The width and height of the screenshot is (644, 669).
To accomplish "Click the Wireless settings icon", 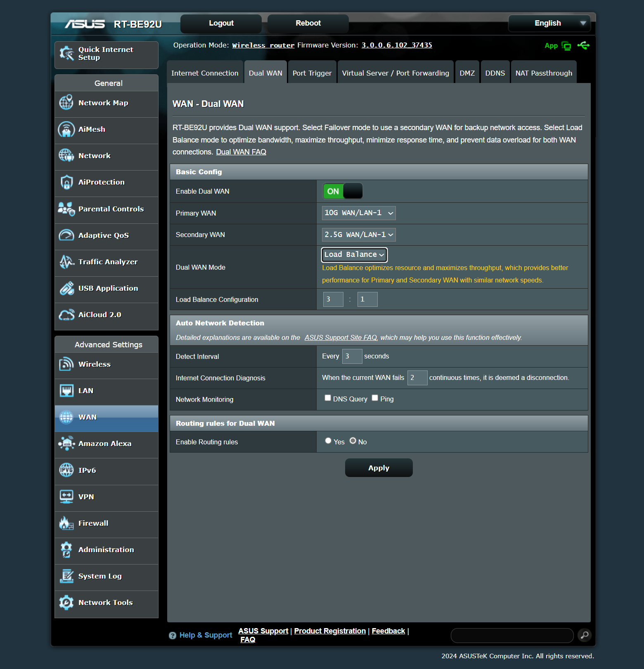I will coord(66,364).
